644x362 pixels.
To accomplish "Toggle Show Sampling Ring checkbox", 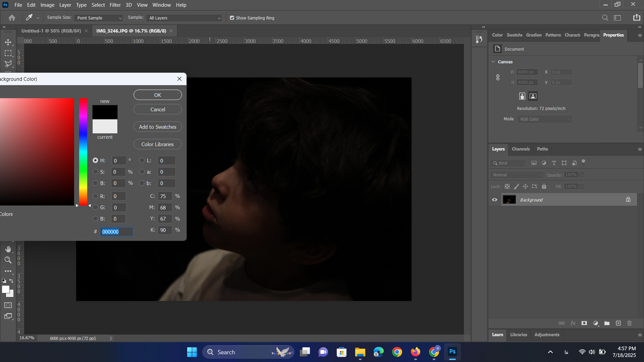I will click(x=232, y=18).
